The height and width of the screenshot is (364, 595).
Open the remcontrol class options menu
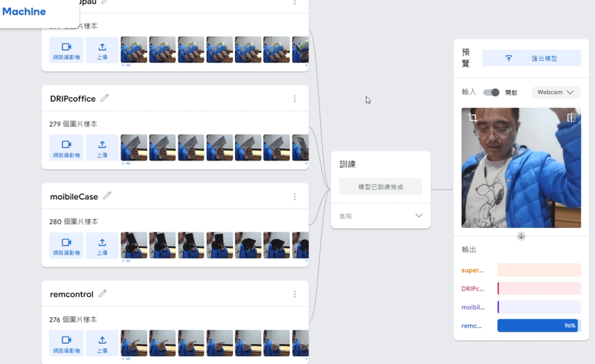295,294
